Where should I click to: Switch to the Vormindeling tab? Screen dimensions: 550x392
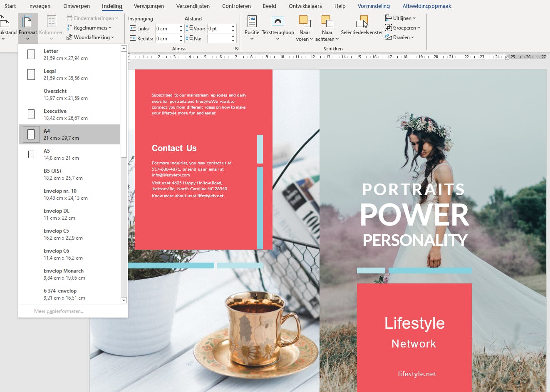tap(374, 6)
